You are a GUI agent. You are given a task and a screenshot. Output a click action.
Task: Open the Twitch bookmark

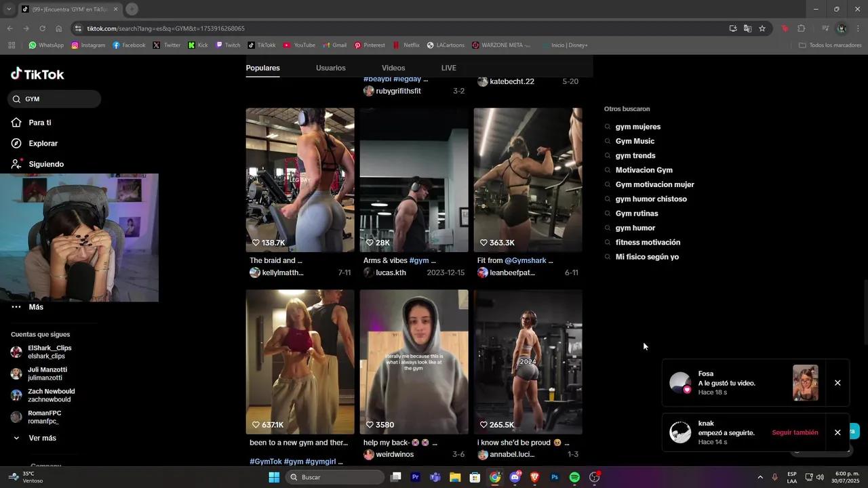[228, 45]
